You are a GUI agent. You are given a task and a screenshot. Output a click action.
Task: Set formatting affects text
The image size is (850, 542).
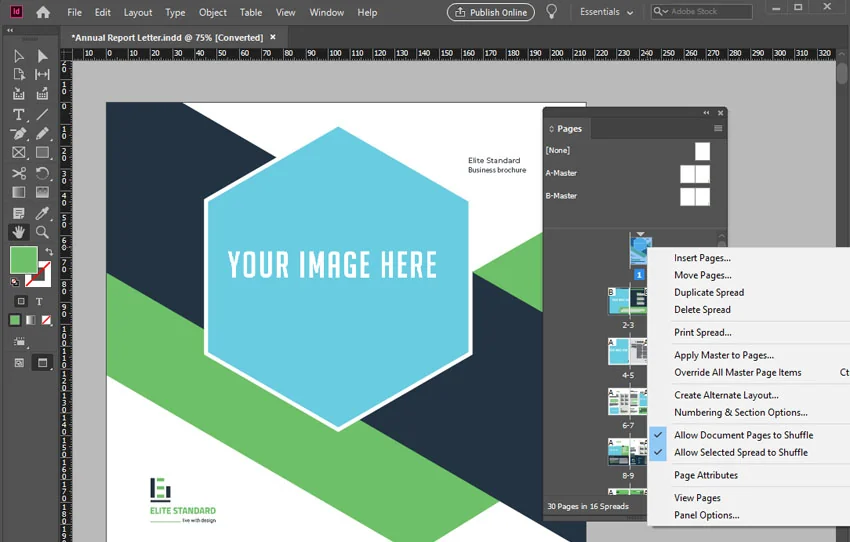click(39, 301)
